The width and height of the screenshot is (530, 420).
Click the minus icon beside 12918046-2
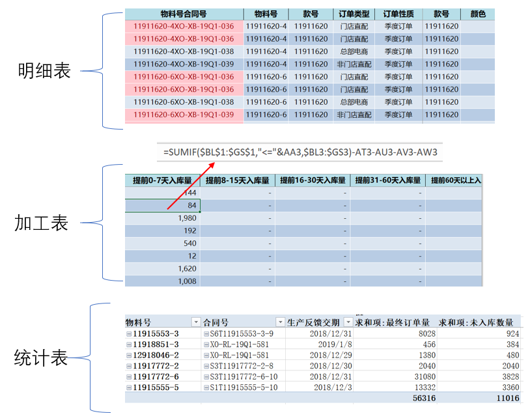128,354
